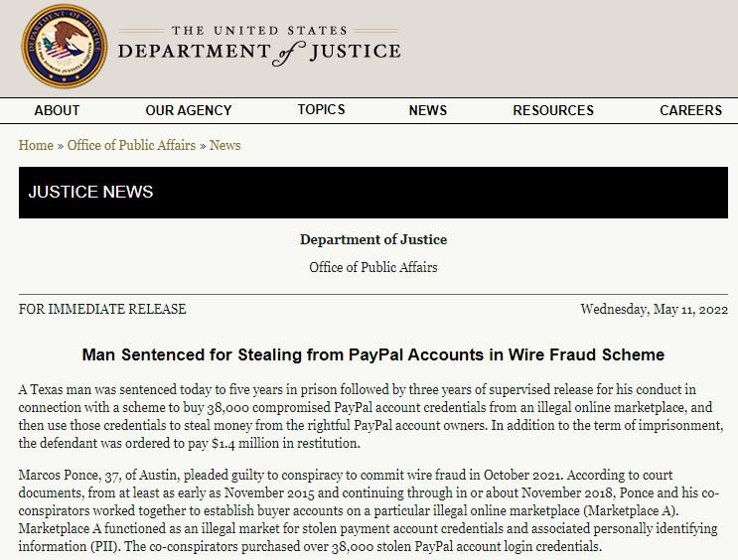The width and height of the screenshot is (738, 560).
Task: Click the centered Office of Public Affairs text
Action: click(373, 267)
